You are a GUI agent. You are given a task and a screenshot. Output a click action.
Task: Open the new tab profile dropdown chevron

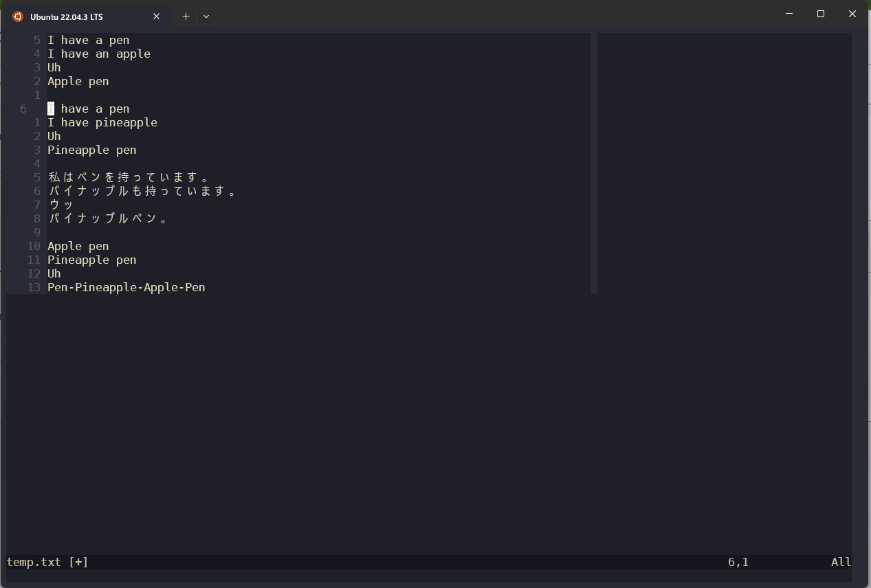coord(206,16)
